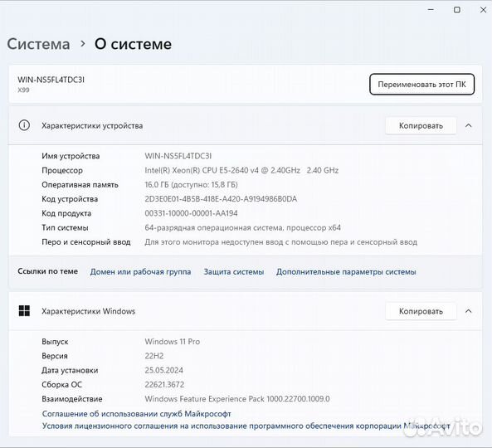Open Домен или рабочая группа link

[140, 271]
